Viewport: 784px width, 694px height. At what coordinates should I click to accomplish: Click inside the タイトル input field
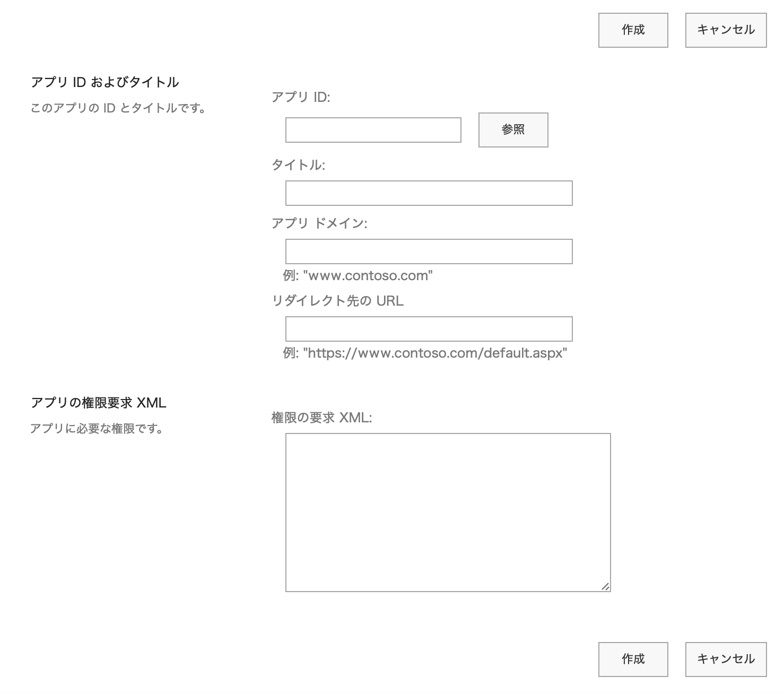428,194
